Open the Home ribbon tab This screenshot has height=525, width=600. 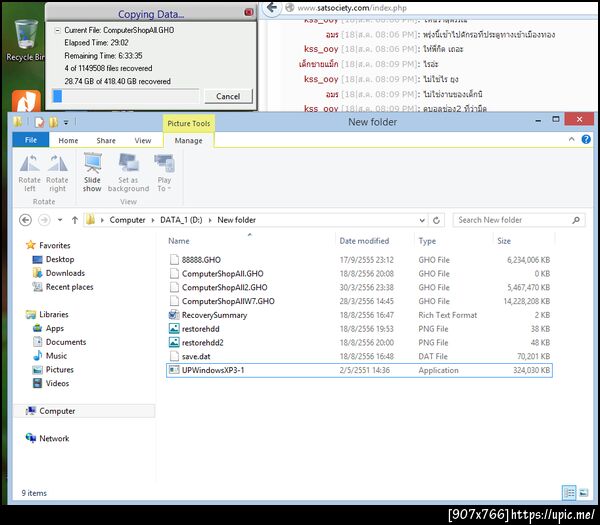(x=68, y=140)
